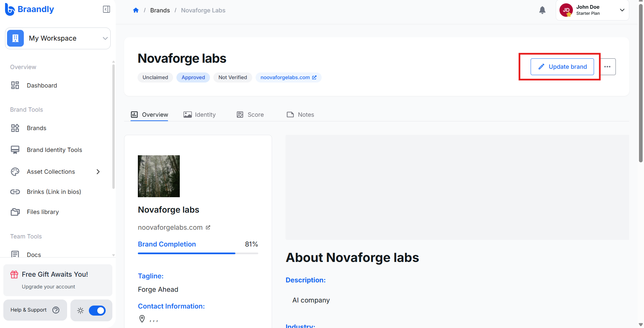The image size is (644, 328).
Task: Click the workspace building icon
Action: [15, 38]
